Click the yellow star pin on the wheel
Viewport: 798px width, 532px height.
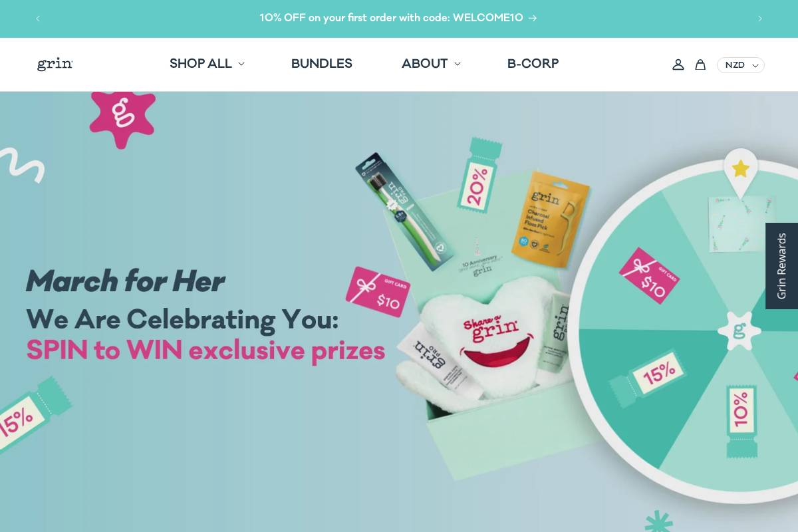pos(741,171)
